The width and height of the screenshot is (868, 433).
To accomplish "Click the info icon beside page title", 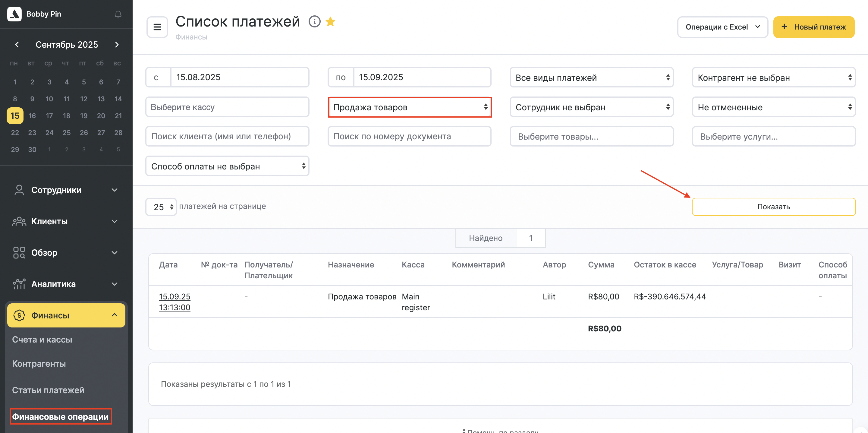I will click(x=314, y=22).
